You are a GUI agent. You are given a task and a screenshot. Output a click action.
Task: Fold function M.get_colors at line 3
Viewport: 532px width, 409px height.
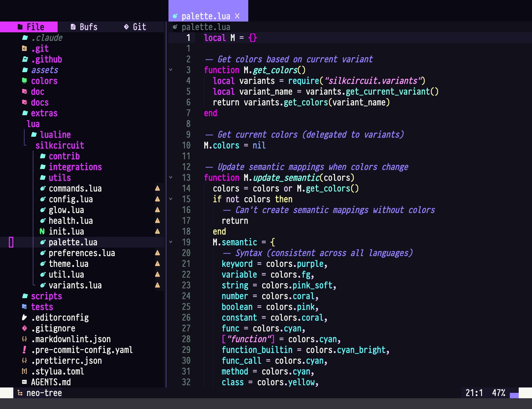point(171,70)
